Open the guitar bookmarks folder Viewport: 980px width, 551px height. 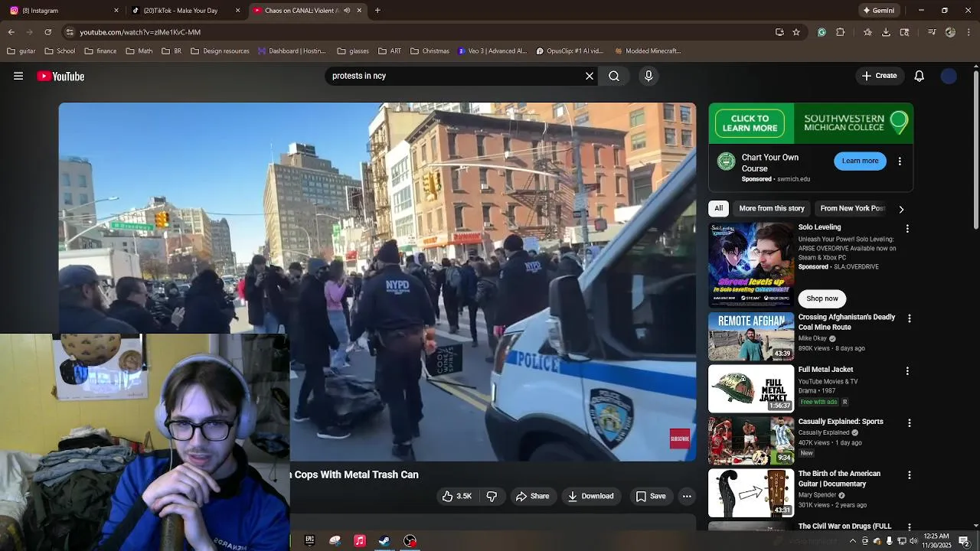[x=21, y=51]
